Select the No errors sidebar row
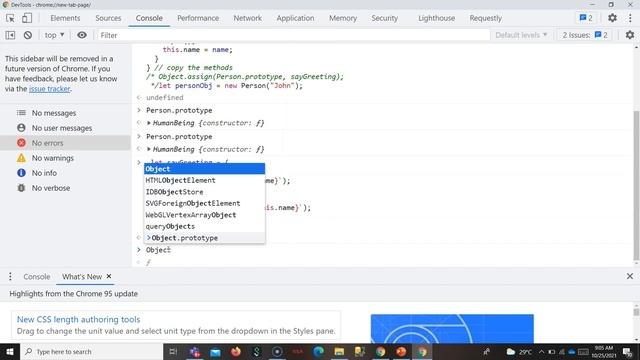This screenshot has width=640, height=360. click(65, 143)
